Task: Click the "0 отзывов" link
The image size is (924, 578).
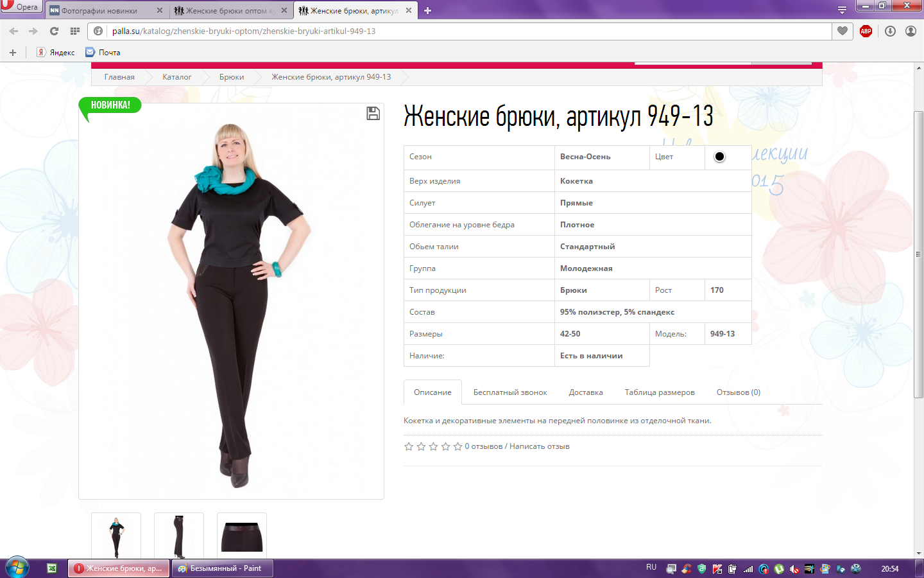Action: pos(484,446)
